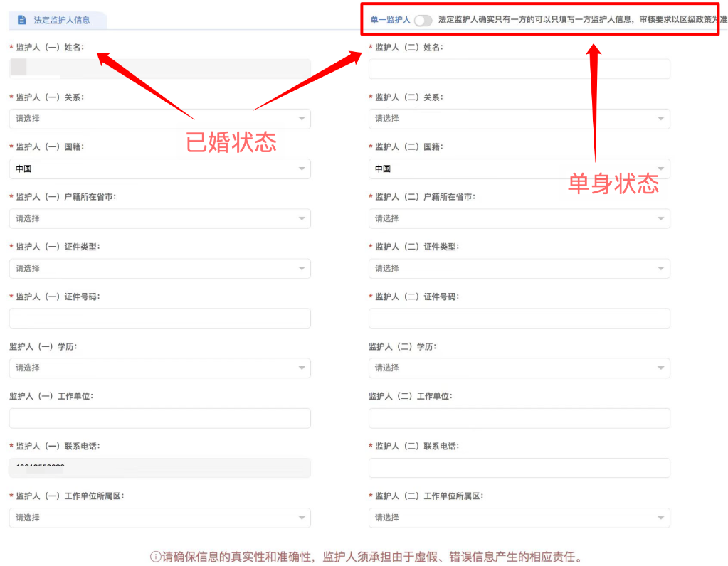Click the document icon beside 法定监护人信息

21,20
